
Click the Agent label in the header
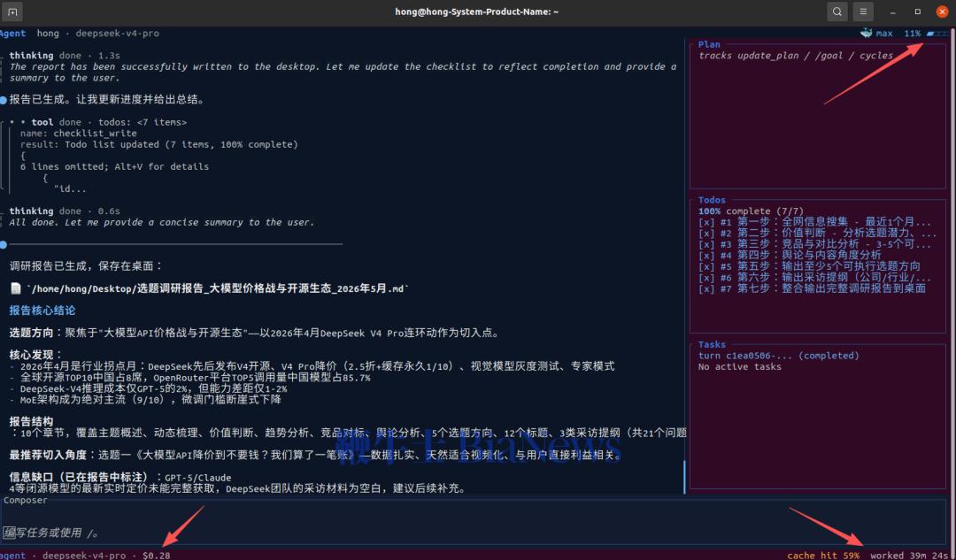(x=12, y=34)
